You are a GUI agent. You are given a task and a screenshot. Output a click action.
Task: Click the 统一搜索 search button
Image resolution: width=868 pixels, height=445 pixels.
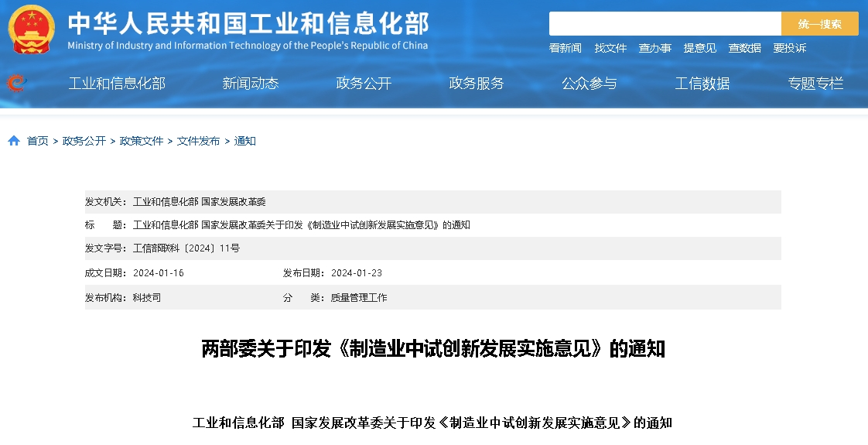(820, 24)
